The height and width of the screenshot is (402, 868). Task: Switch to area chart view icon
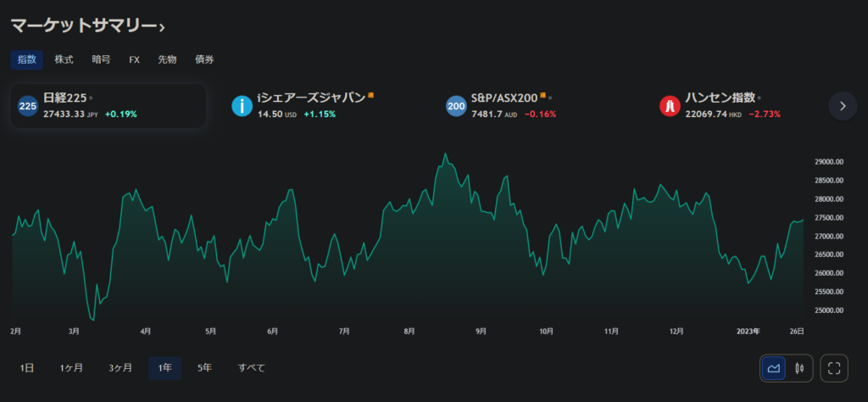click(x=774, y=368)
